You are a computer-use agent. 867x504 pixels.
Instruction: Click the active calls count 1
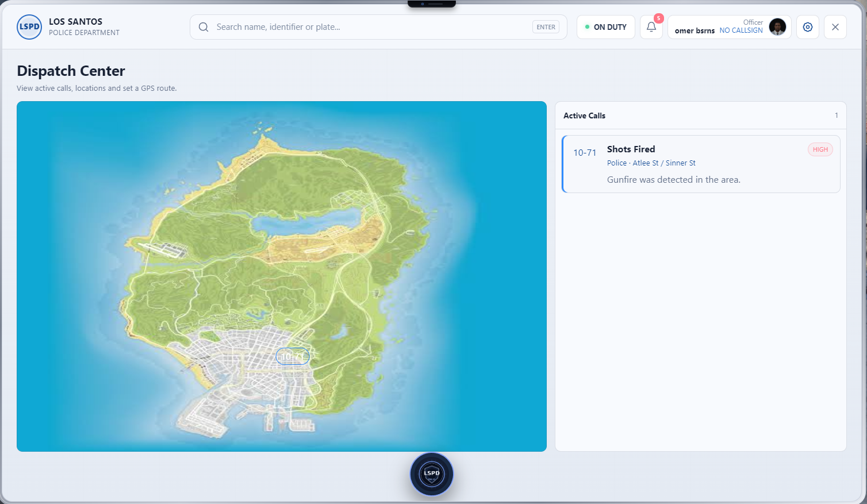coord(837,116)
